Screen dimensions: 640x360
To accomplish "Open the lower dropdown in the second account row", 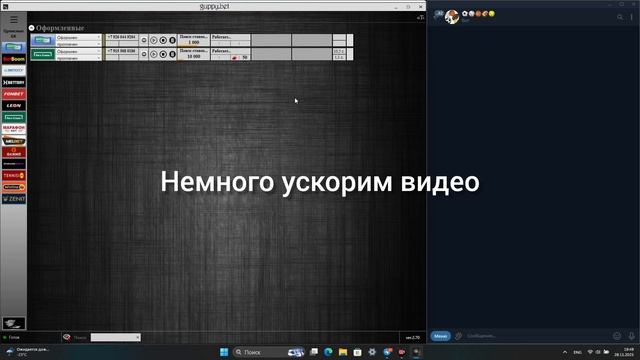I will 79,58.
